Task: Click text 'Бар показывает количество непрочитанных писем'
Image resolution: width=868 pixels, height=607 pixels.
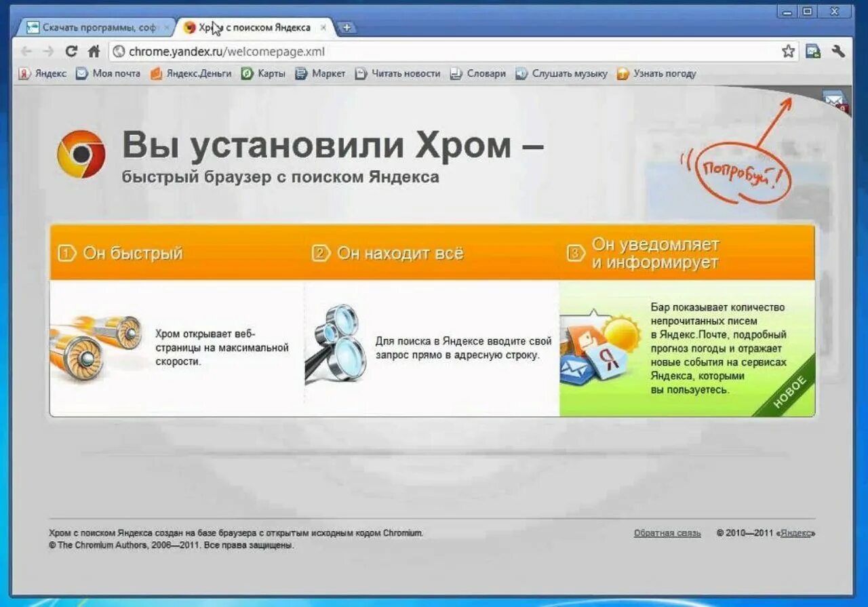Action: (719, 349)
